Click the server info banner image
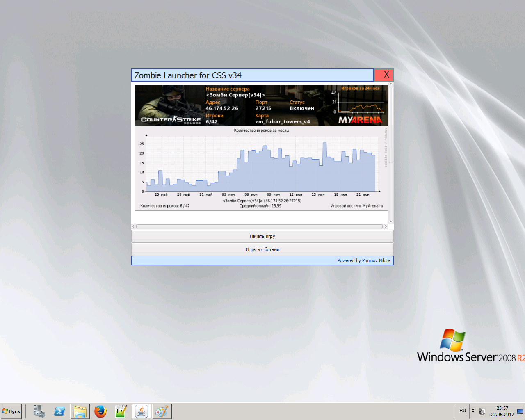 tap(261, 105)
